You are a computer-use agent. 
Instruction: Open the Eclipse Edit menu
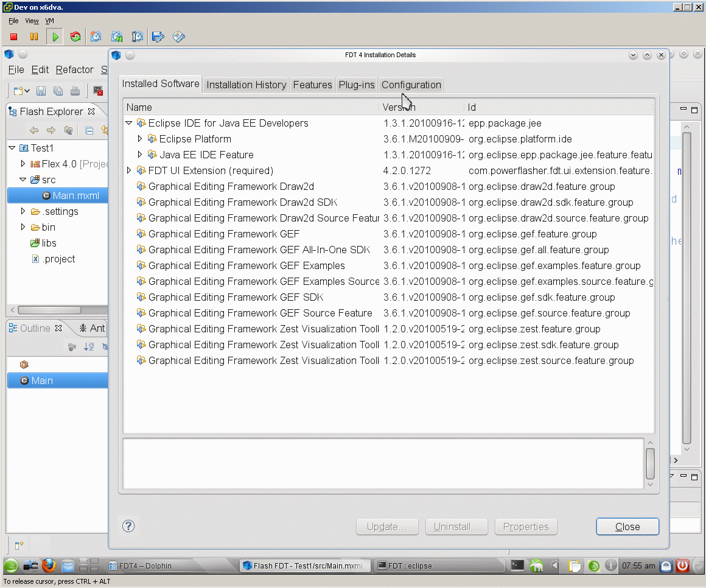coord(40,70)
